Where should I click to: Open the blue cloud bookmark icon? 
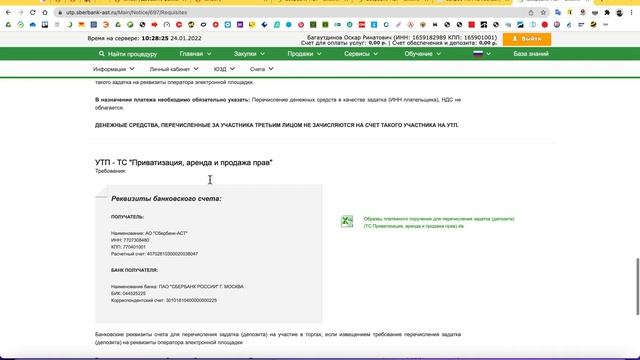33,25
